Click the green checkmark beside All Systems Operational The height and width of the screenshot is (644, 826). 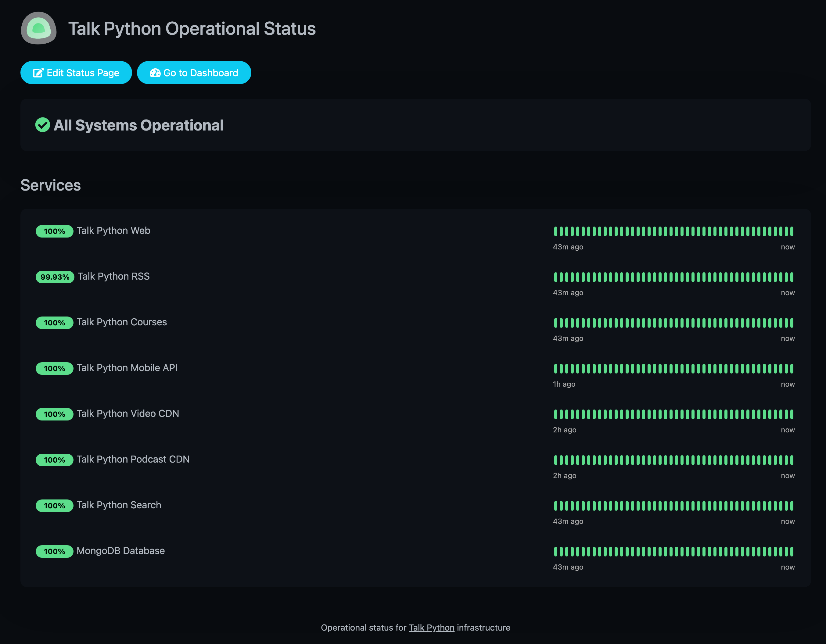(x=43, y=125)
